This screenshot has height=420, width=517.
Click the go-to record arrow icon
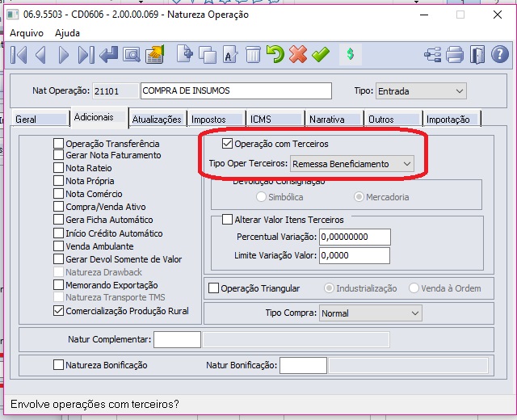[x=108, y=54]
